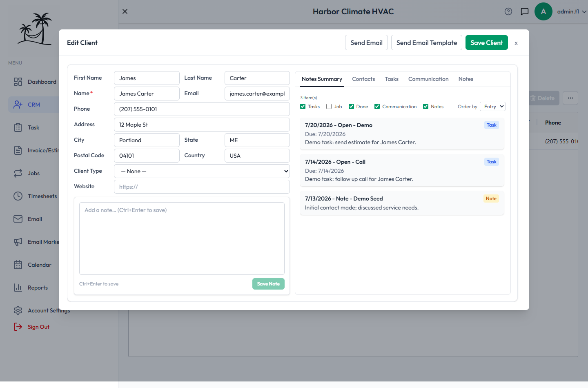Image resolution: width=588 pixels, height=388 pixels.
Task: Click the Email Marketing megaphone icon
Action: [x=18, y=242]
